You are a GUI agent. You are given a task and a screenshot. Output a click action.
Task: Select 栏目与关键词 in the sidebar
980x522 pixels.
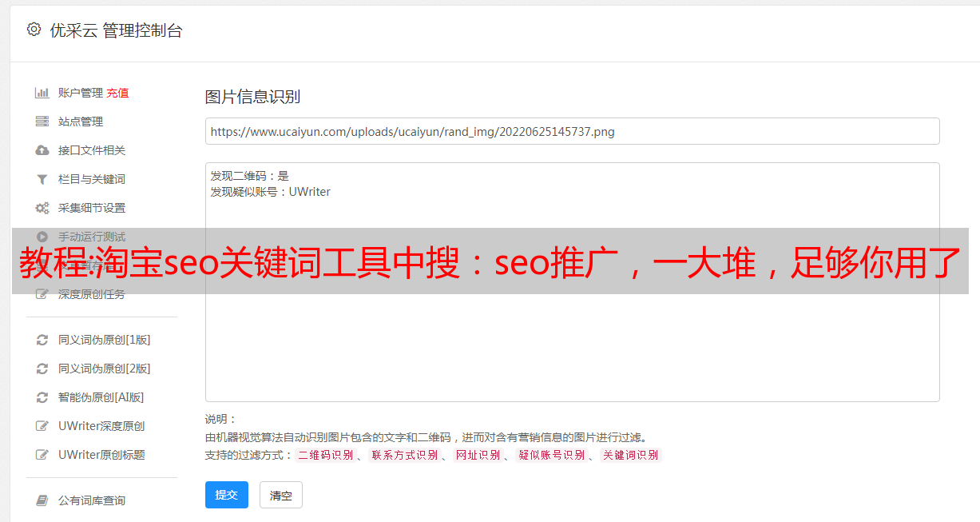point(92,179)
